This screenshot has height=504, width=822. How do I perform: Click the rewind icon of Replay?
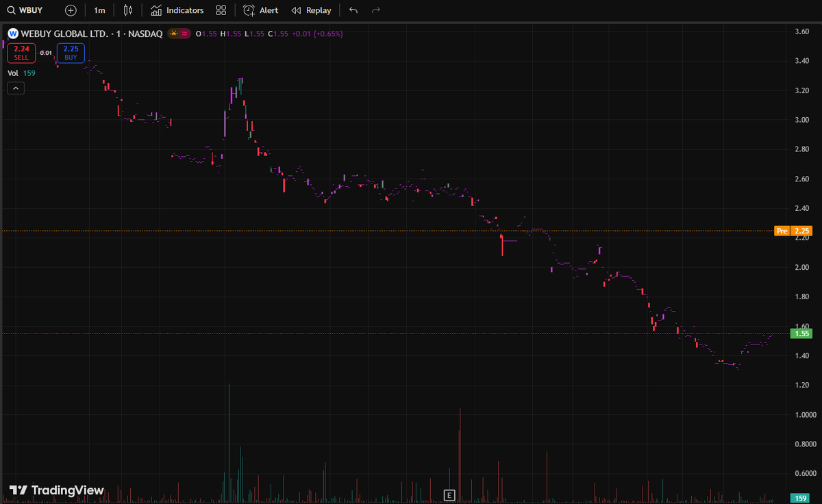pos(296,10)
